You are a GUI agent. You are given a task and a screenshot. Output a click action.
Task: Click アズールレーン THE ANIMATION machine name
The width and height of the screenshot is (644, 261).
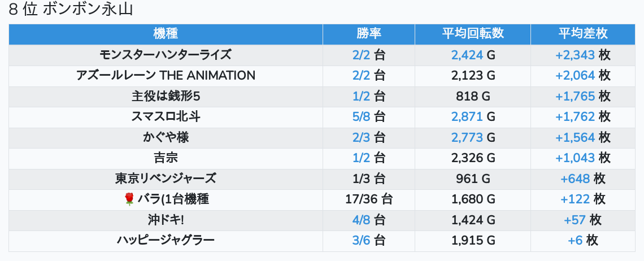[166, 75]
